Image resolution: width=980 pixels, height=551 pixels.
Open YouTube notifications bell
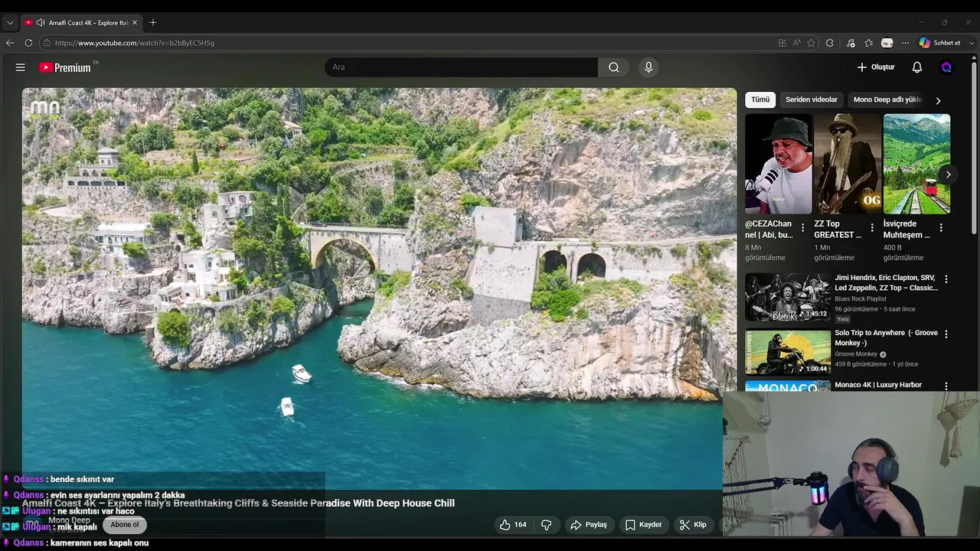coord(916,67)
